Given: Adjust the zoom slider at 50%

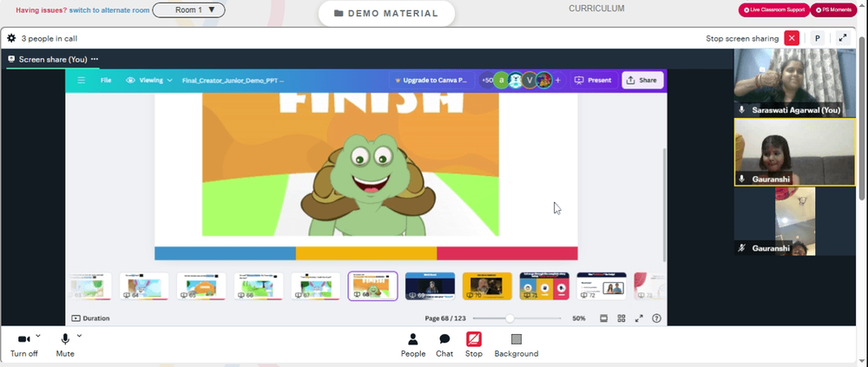Looking at the screenshot, I should point(510,318).
